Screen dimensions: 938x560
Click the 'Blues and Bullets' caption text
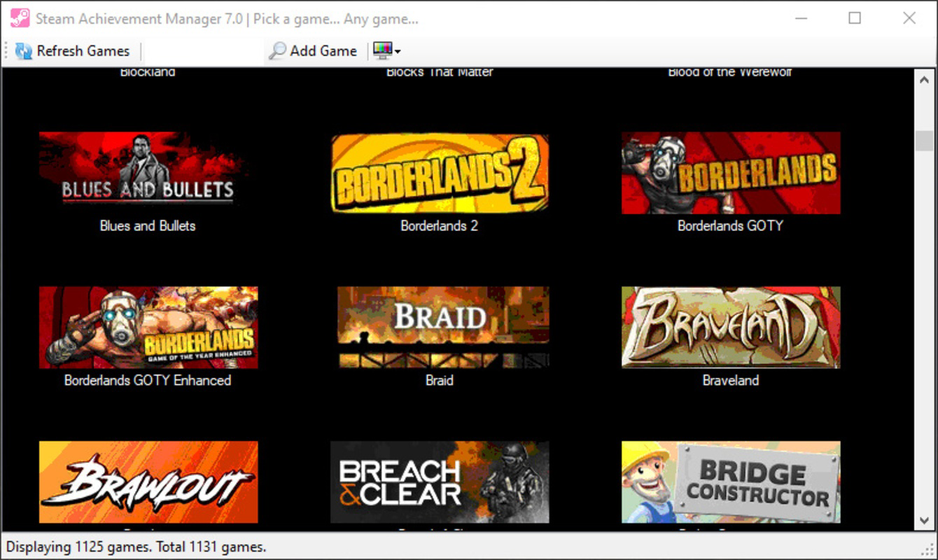148,226
